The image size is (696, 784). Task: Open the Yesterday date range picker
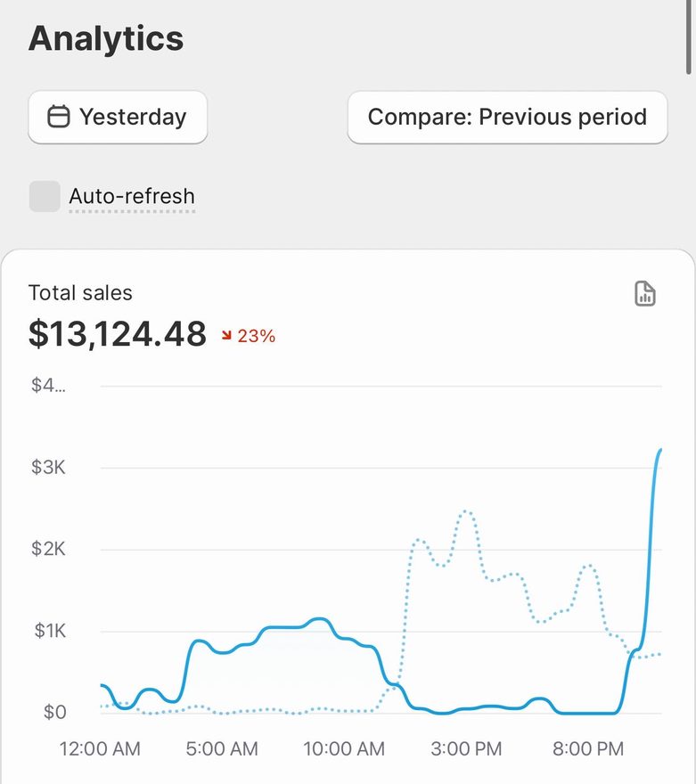coord(118,117)
